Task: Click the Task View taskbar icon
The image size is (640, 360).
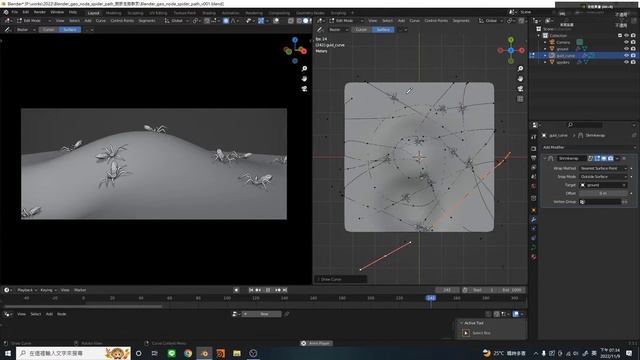Action: point(155,353)
